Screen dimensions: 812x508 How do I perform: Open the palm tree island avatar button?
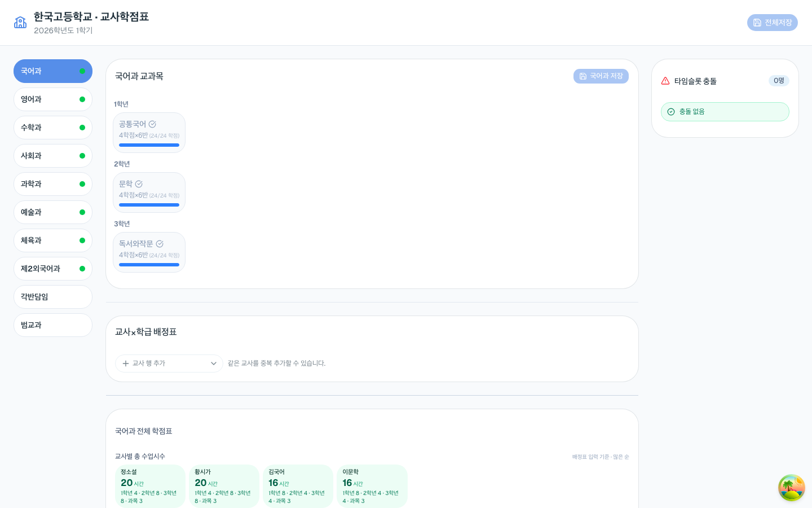[792, 488]
